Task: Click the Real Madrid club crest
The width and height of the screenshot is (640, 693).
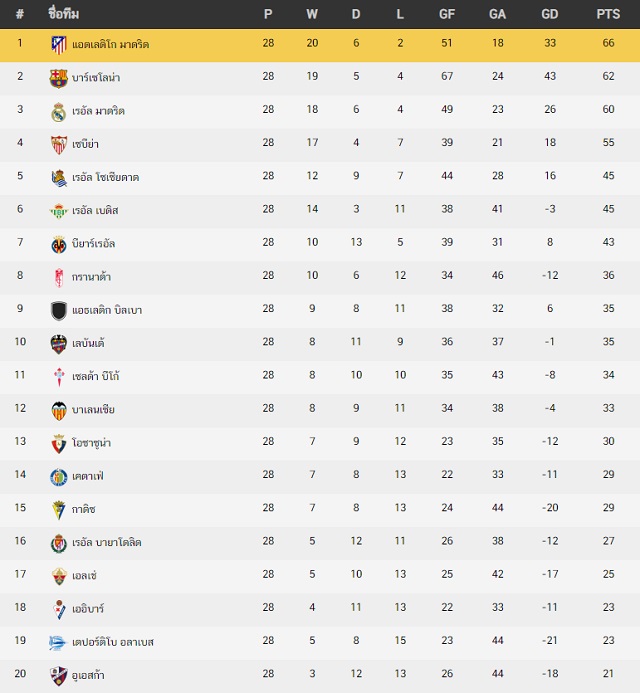Action: click(59, 112)
